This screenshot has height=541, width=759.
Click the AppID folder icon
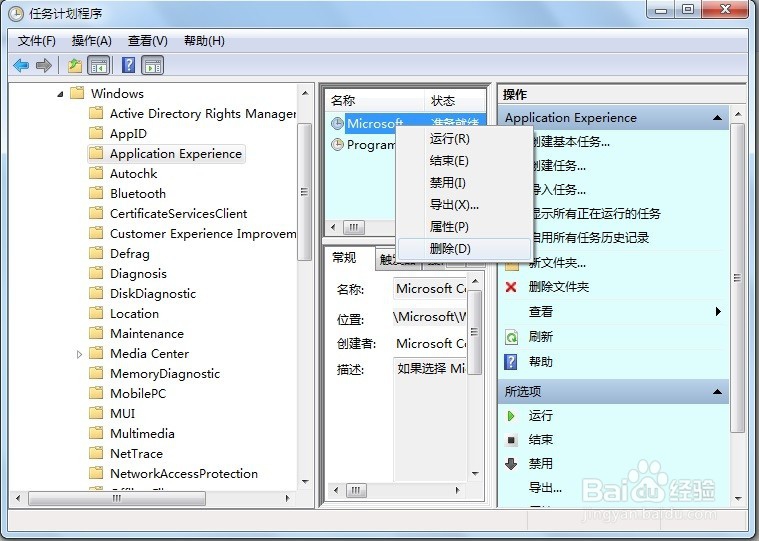point(96,133)
